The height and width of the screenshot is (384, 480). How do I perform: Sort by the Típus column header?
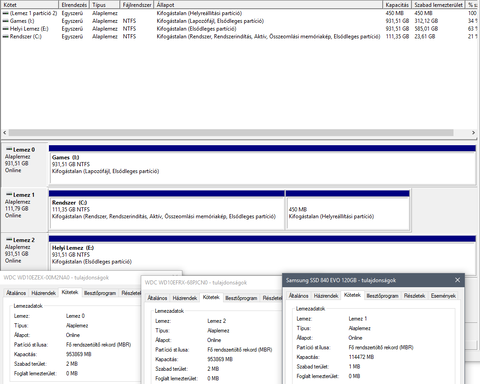[x=104, y=5]
